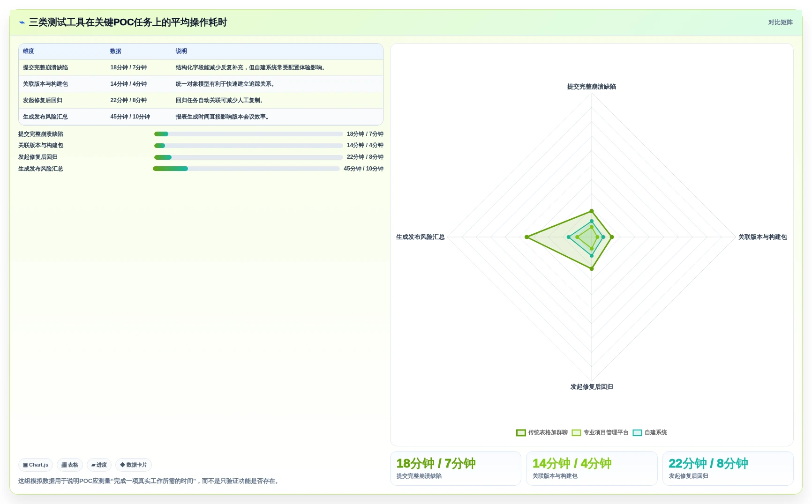The image size is (812, 504).
Task: Toggle the 专业项目管理平台 legend swatch
Action: point(576,432)
